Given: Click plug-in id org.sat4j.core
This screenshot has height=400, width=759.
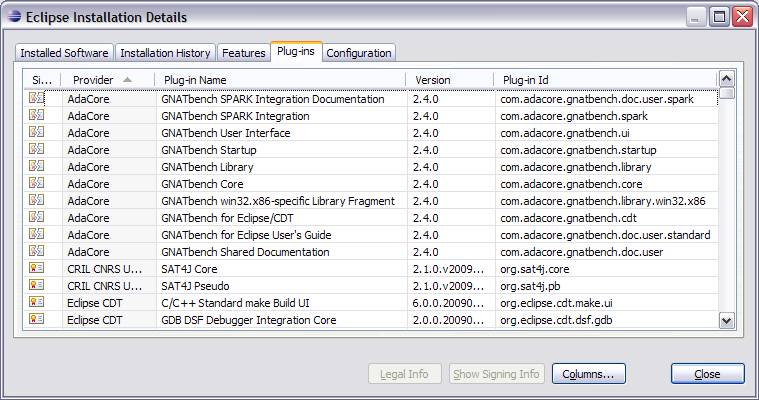Looking at the screenshot, I should point(535,269).
